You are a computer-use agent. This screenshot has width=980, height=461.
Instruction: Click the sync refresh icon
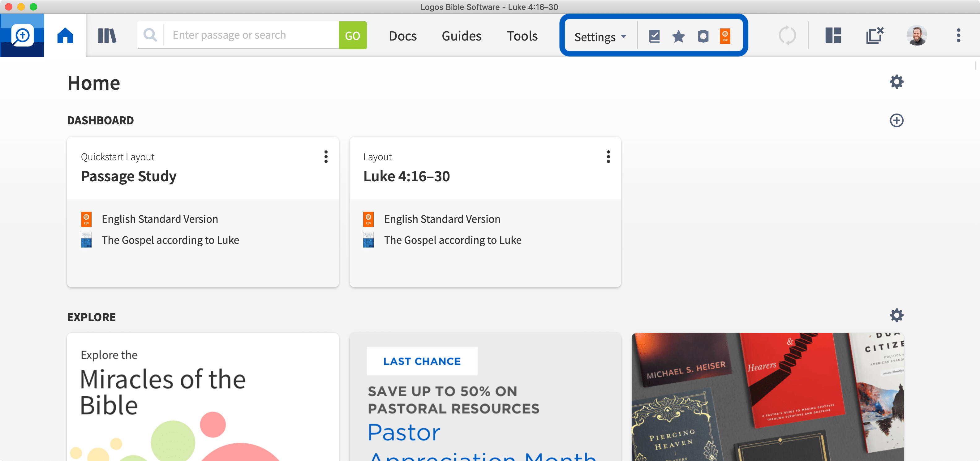click(787, 35)
